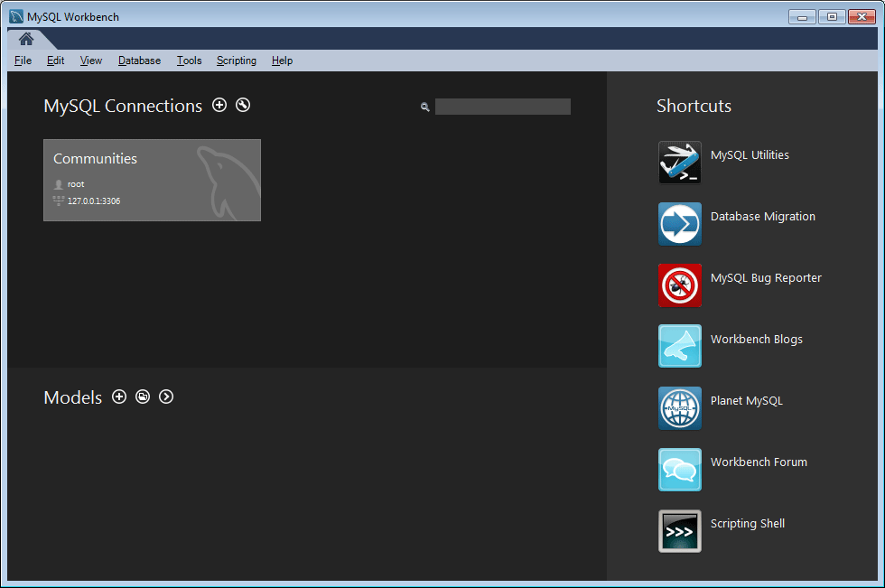Open the manage connections wrench icon
885x588 pixels.
pos(243,105)
